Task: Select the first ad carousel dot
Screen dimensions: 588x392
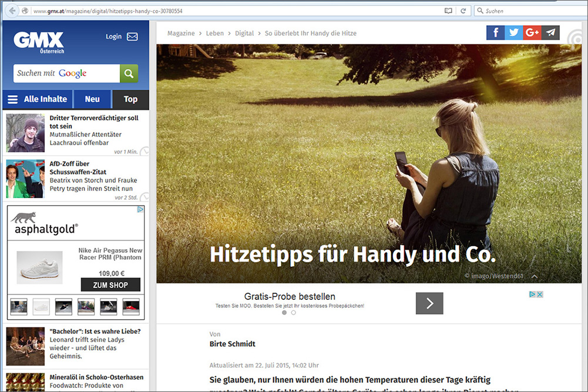Action: tap(284, 313)
